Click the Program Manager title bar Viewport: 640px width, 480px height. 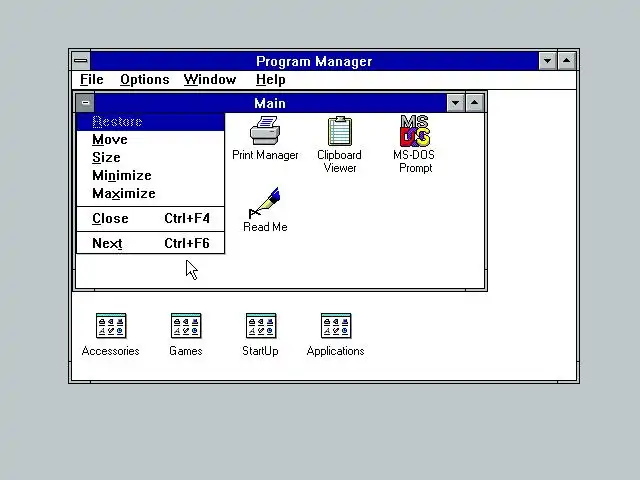pyautogui.click(x=314, y=61)
